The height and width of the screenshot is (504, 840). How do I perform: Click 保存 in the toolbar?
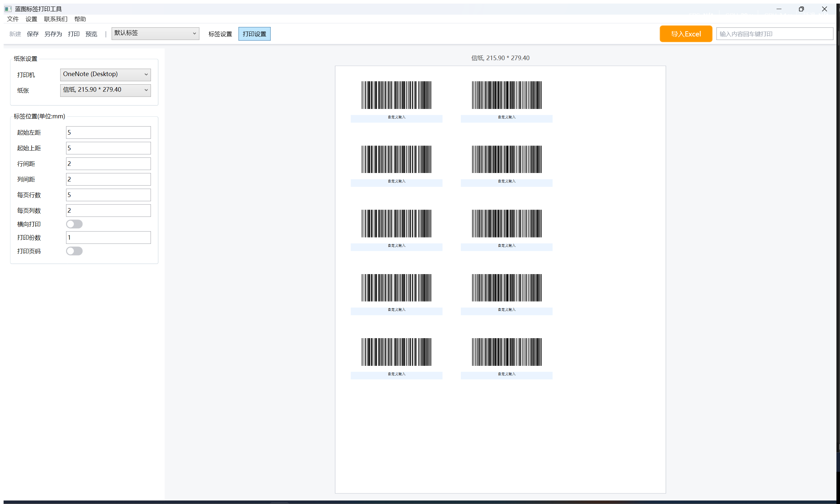(x=33, y=34)
